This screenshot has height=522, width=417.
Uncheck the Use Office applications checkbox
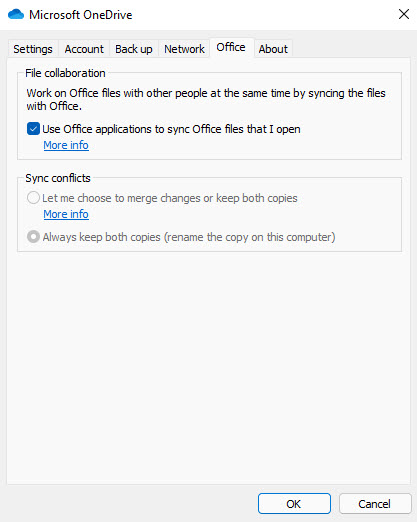click(33, 129)
